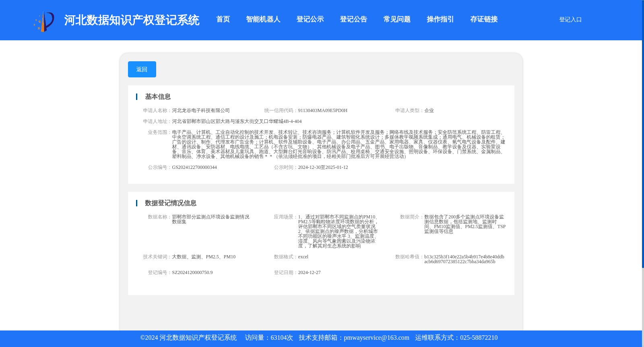
Task: Click the 数据简介 description text
Action: (465, 224)
